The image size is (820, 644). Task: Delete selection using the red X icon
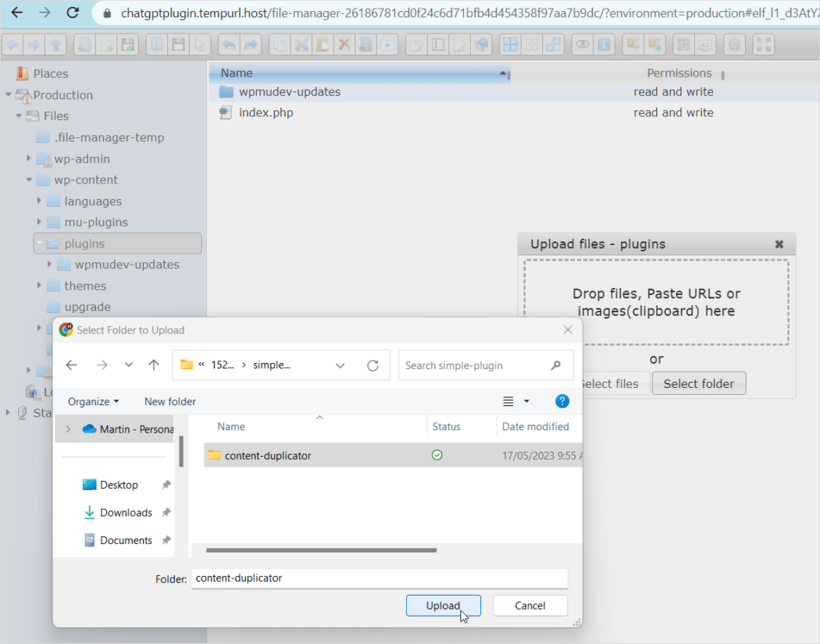[344, 44]
